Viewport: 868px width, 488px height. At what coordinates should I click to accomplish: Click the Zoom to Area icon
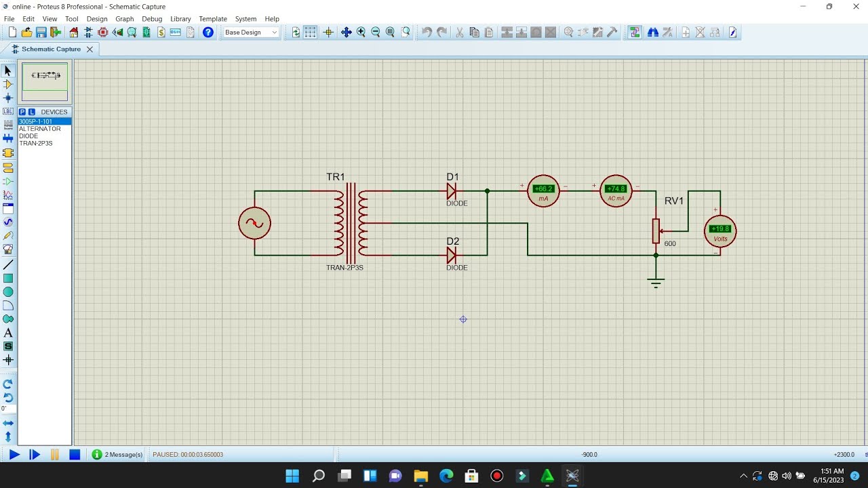406,32
